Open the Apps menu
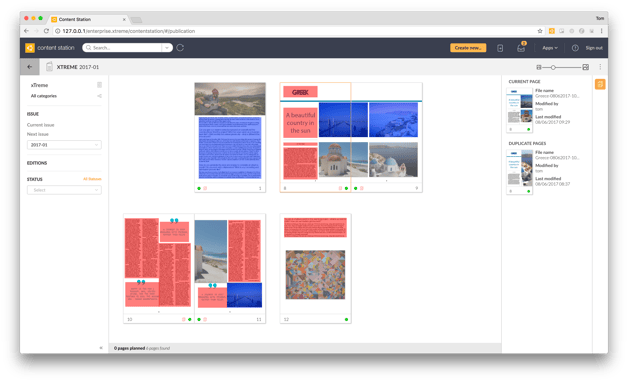The image size is (628, 382). [x=550, y=48]
